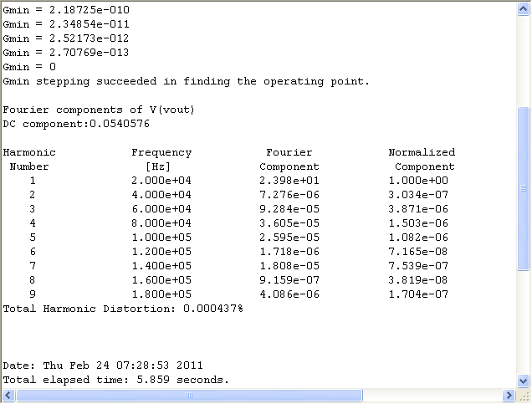Click the Date line Thu Feb 24
The width and height of the screenshot is (532, 404).
103,366
